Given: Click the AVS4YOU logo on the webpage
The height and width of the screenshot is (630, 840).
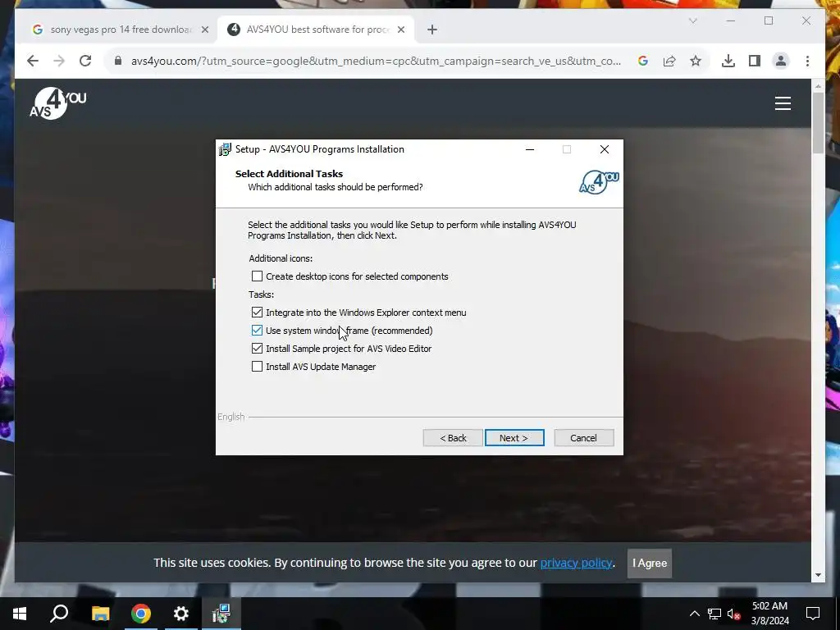Looking at the screenshot, I should click(x=58, y=103).
